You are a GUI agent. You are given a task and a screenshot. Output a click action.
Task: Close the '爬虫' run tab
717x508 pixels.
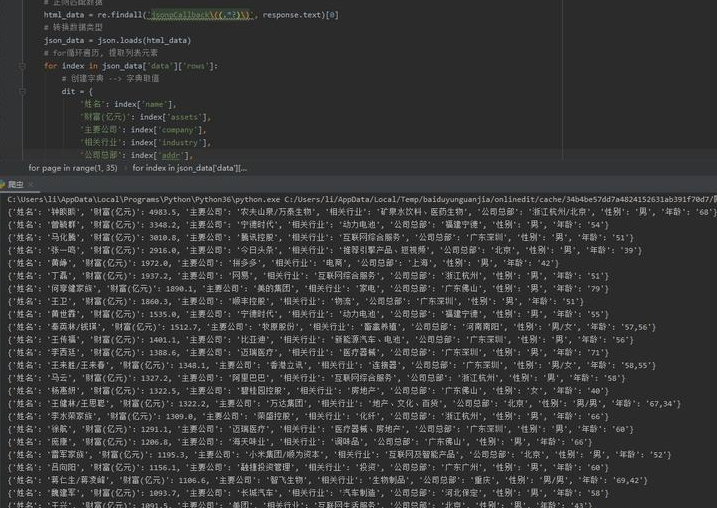click(x=31, y=184)
